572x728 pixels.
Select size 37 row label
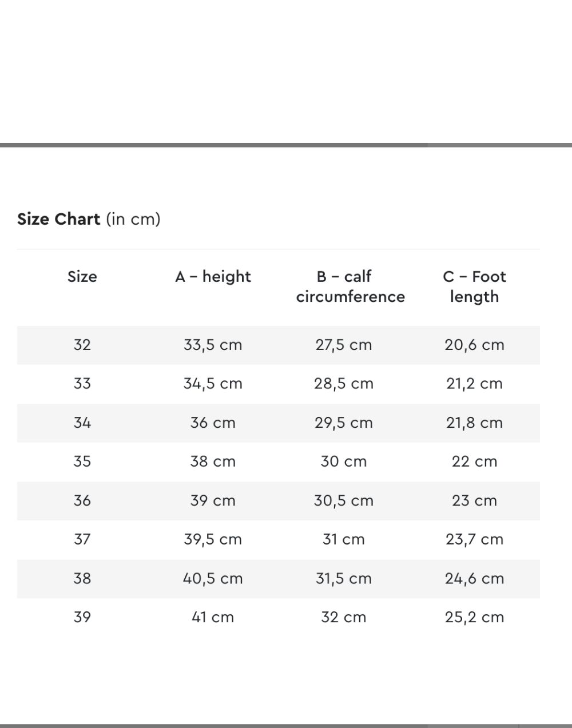click(x=82, y=539)
